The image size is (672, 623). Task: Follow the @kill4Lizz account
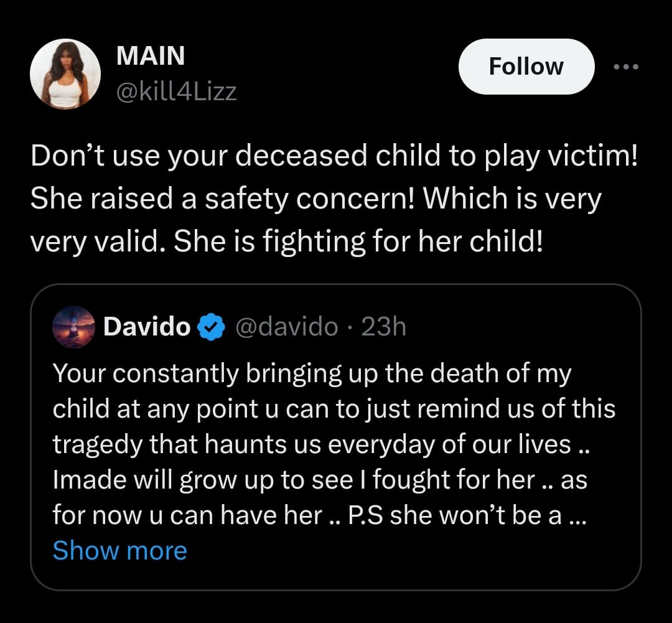coord(526,67)
